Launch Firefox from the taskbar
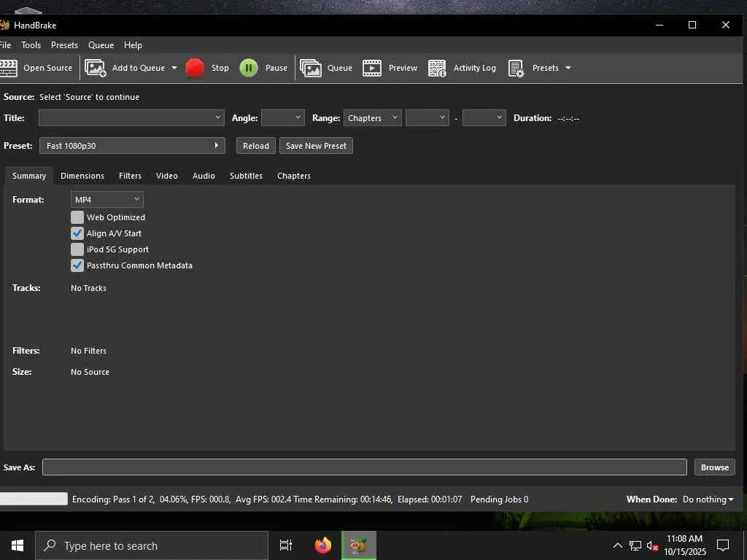Image resolution: width=747 pixels, height=560 pixels. pos(323,545)
